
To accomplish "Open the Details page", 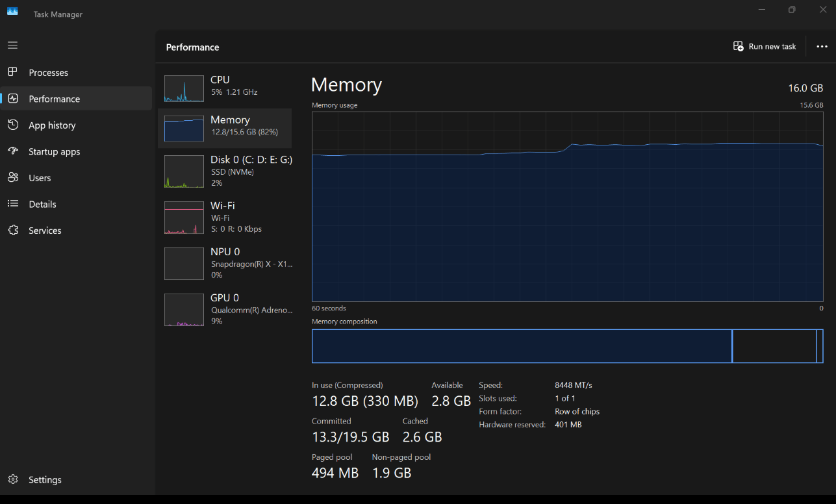I will [76, 204].
